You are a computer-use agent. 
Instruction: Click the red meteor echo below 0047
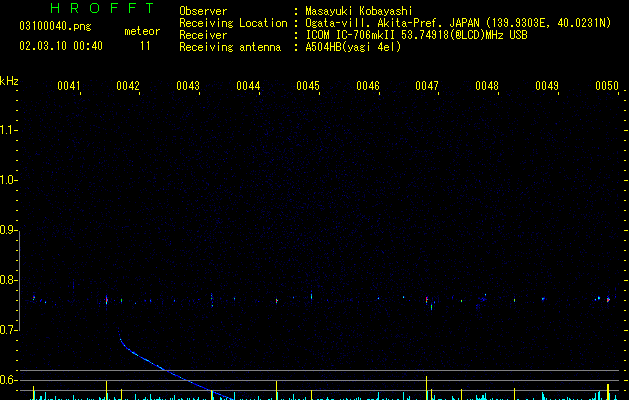[427, 300]
